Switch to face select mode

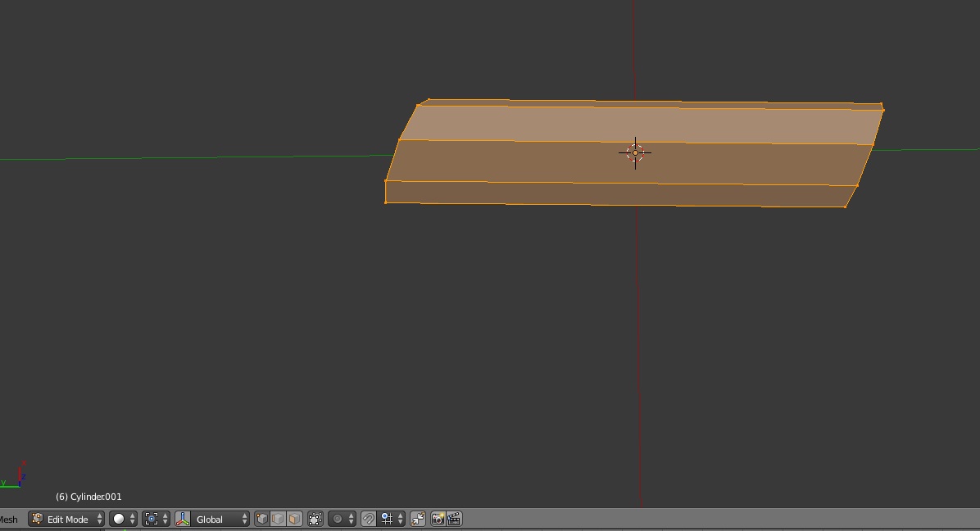tap(294, 520)
